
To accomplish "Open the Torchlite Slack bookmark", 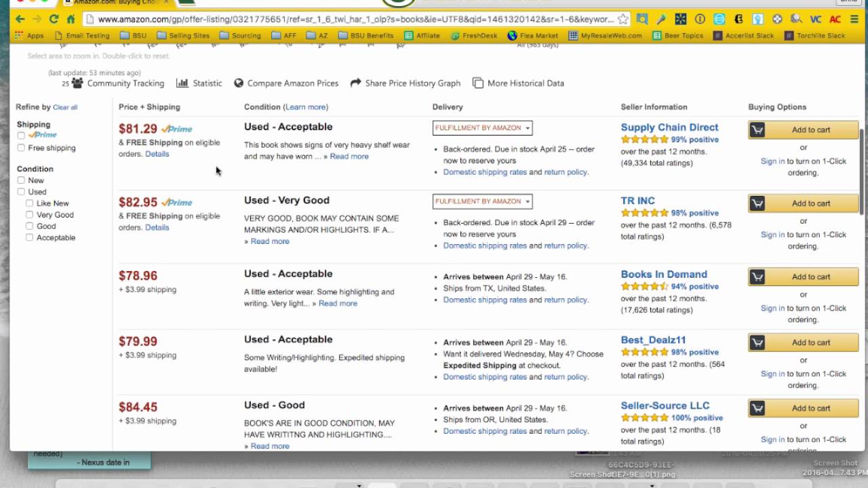I will pyautogui.click(x=815, y=35).
